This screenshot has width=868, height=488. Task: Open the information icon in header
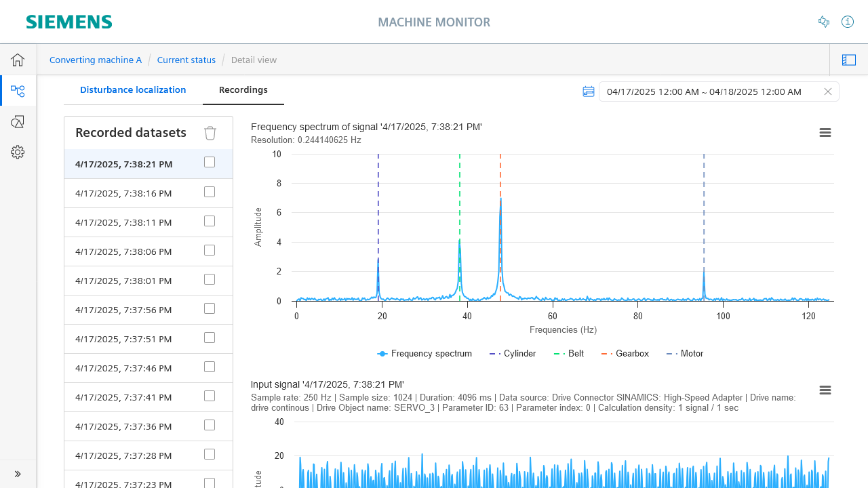848,22
